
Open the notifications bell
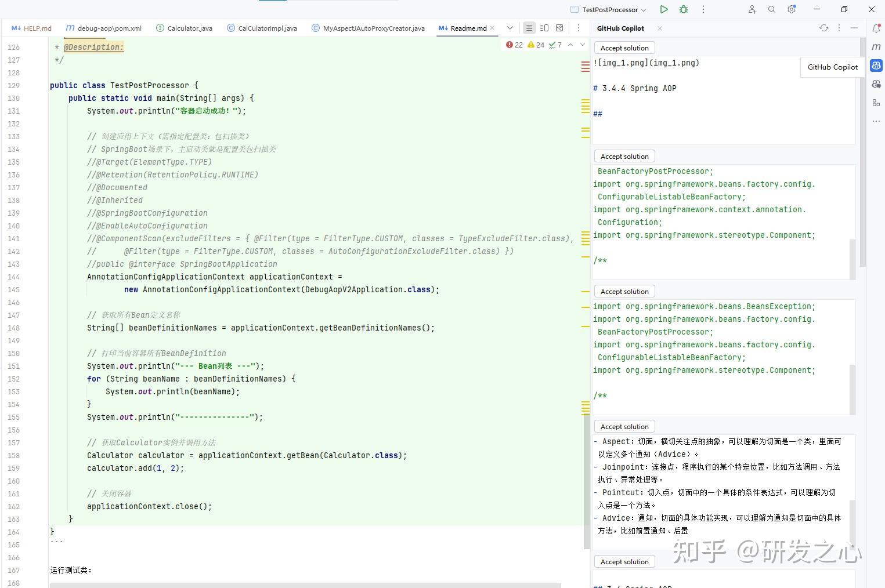(x=876, y=28)
